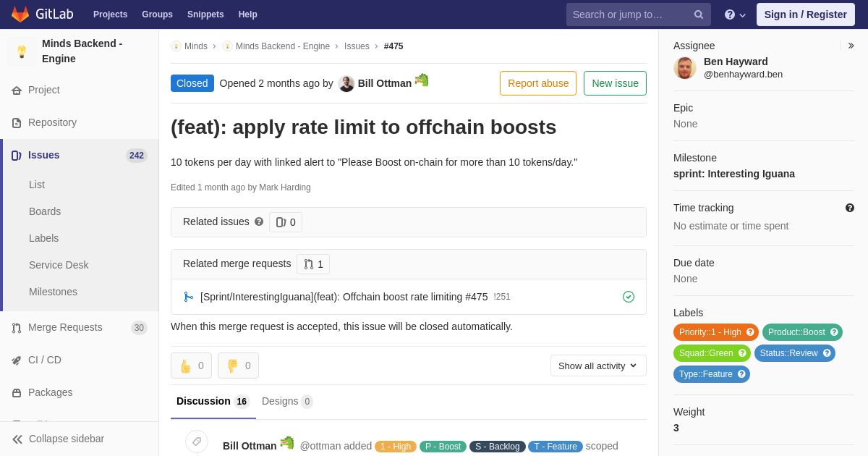This screenshot has height=456, width=868.
Task: Click help icon on Type::Feature label
Action: coord(741,374)
